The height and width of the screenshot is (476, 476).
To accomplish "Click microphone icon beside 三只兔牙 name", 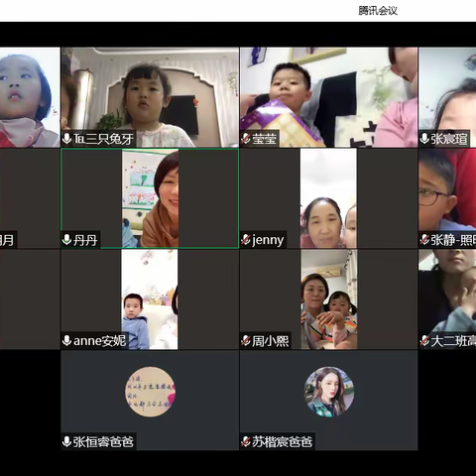I will click(66, 139).
